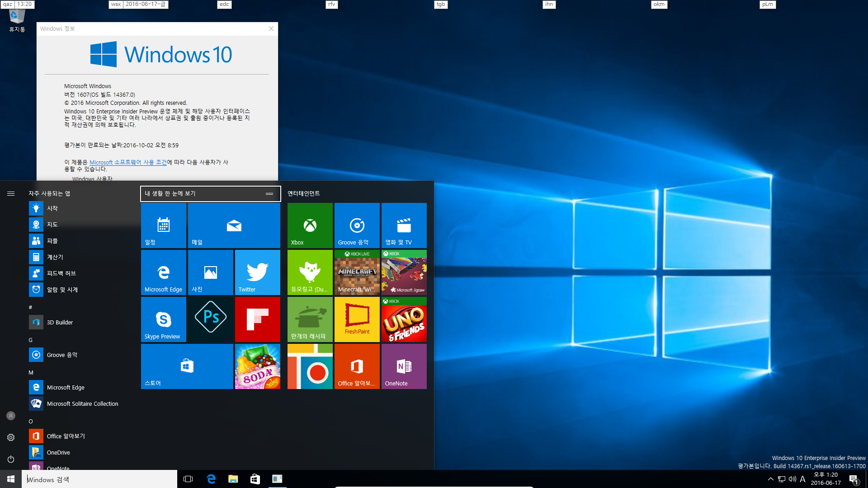Open OneNote from Start menu tile

tap(404, 366)
